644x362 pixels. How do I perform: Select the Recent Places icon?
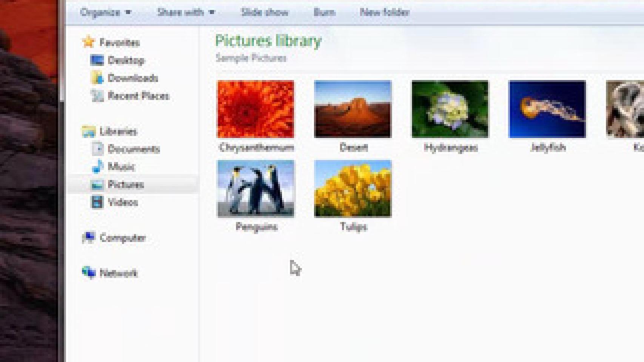tap(97, 96)
